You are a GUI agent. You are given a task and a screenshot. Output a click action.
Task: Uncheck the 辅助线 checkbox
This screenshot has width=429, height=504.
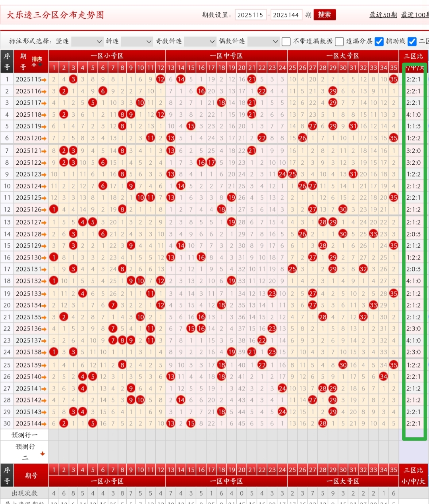click(379, 41)
